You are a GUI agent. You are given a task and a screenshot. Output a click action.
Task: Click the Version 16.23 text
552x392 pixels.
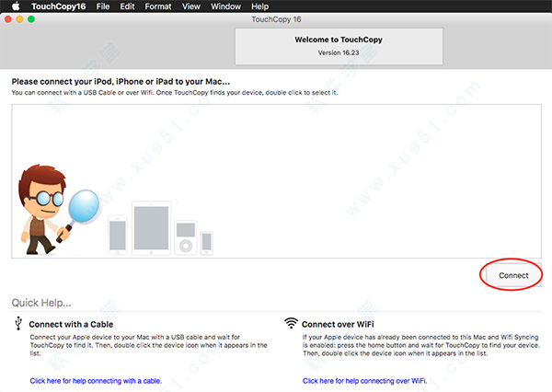(339, 52)
